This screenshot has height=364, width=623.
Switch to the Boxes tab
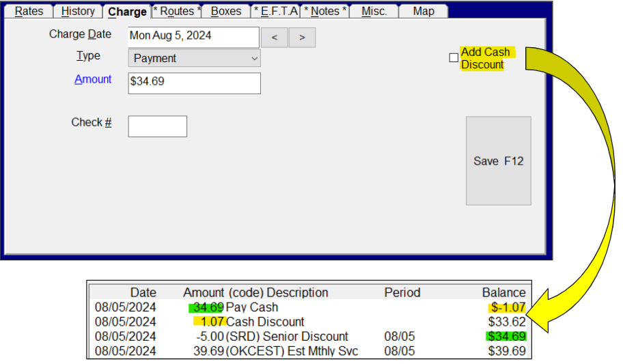(x=226, y=12)
